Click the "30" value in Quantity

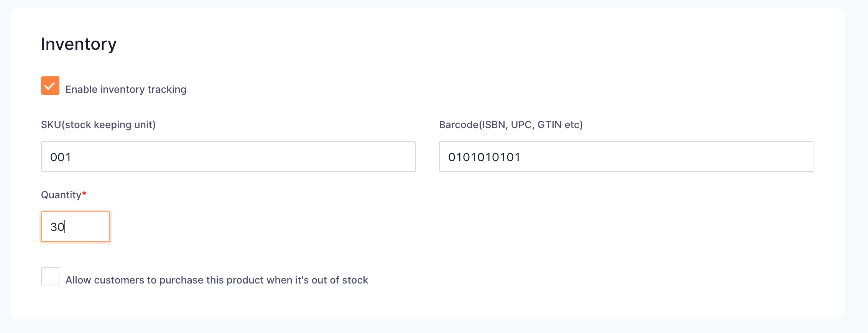tap(58, 227)
